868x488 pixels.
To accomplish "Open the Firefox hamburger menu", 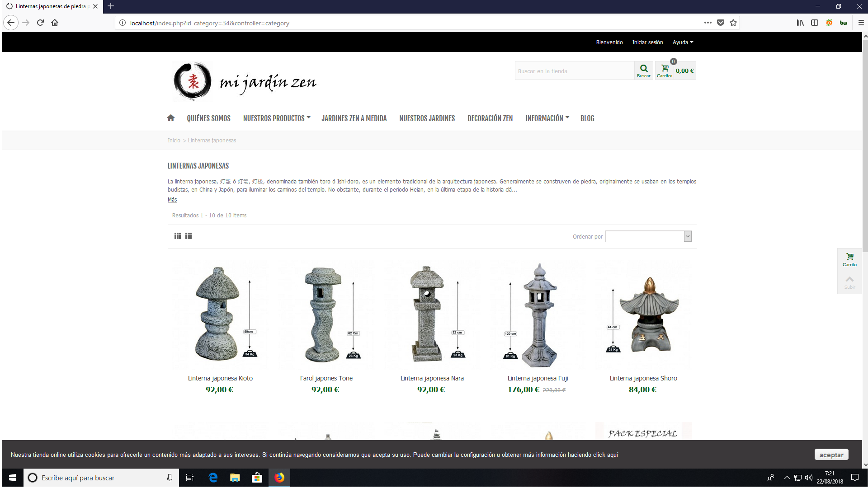I will 861,23.
